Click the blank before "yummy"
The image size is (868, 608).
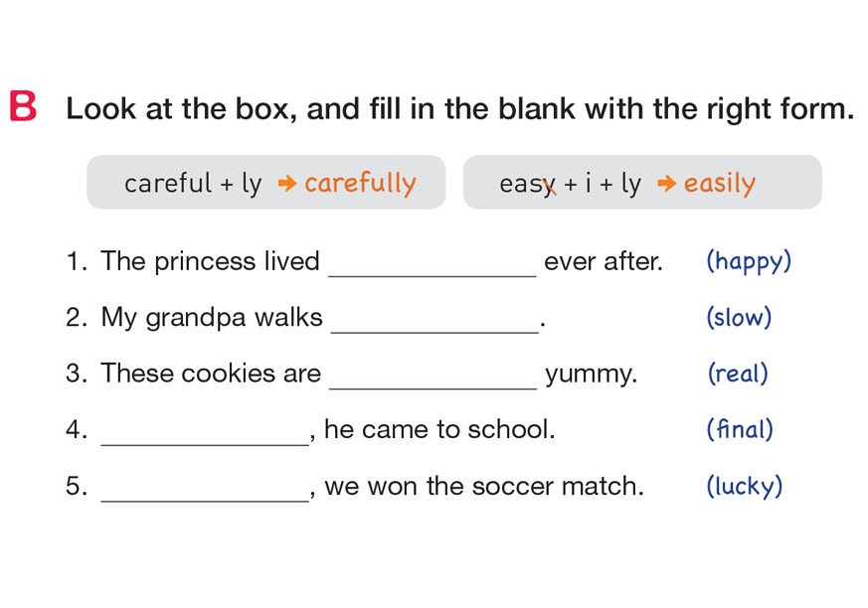[x=432, y=377]
